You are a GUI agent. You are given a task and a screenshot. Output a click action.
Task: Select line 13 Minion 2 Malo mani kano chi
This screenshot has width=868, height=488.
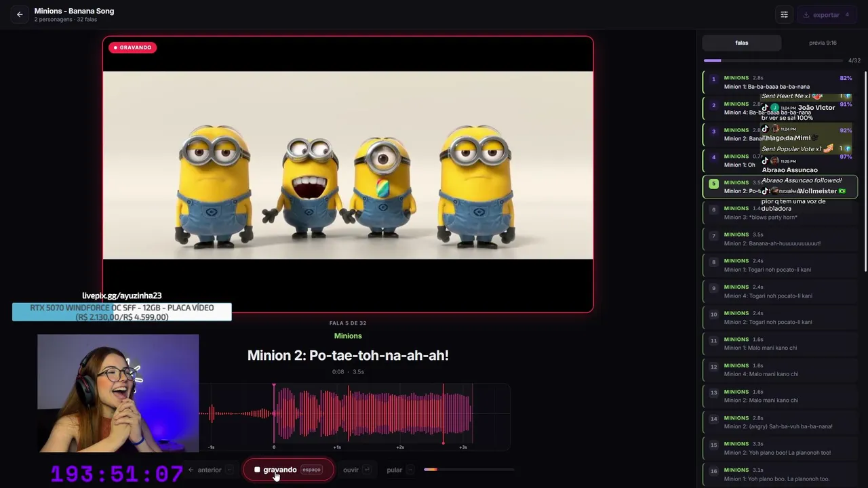(x=781, y=396)
